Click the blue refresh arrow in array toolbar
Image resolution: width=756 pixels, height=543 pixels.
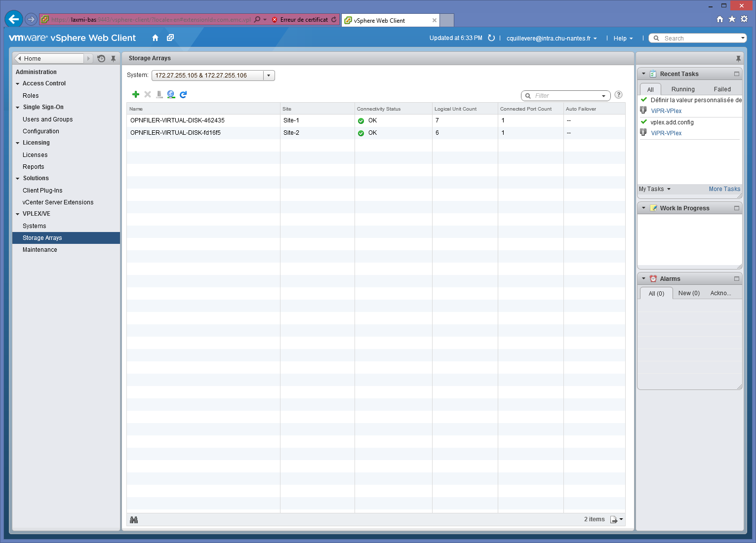pyautogui.click(x=183, y=94)
